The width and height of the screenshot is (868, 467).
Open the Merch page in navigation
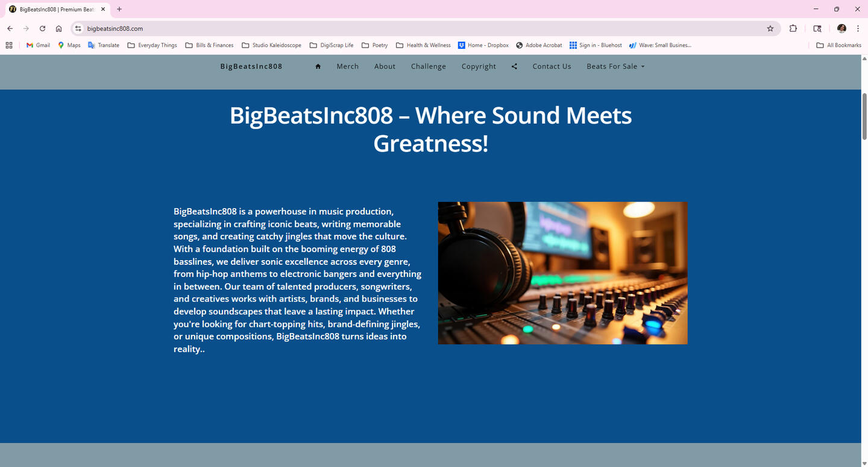[347, 66]
